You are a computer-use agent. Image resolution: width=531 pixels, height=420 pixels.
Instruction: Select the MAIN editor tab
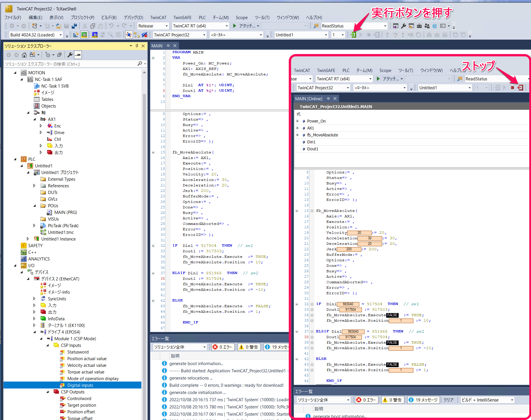click(x=157, y=46)
